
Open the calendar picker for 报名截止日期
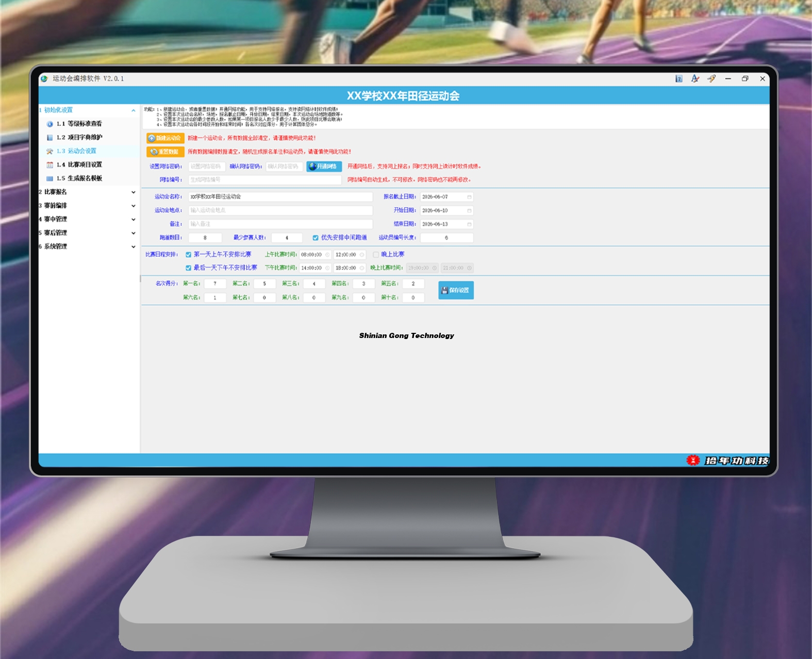point(469,197)
